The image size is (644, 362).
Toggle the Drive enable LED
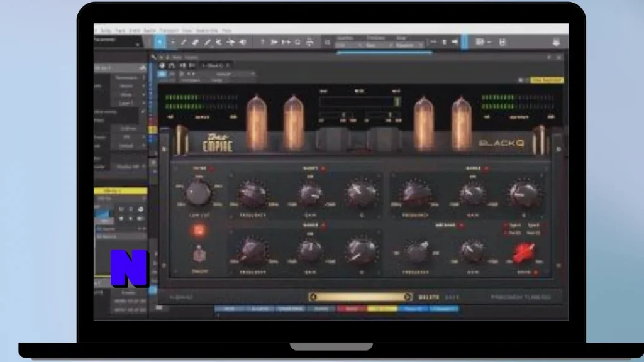[536, 273]
